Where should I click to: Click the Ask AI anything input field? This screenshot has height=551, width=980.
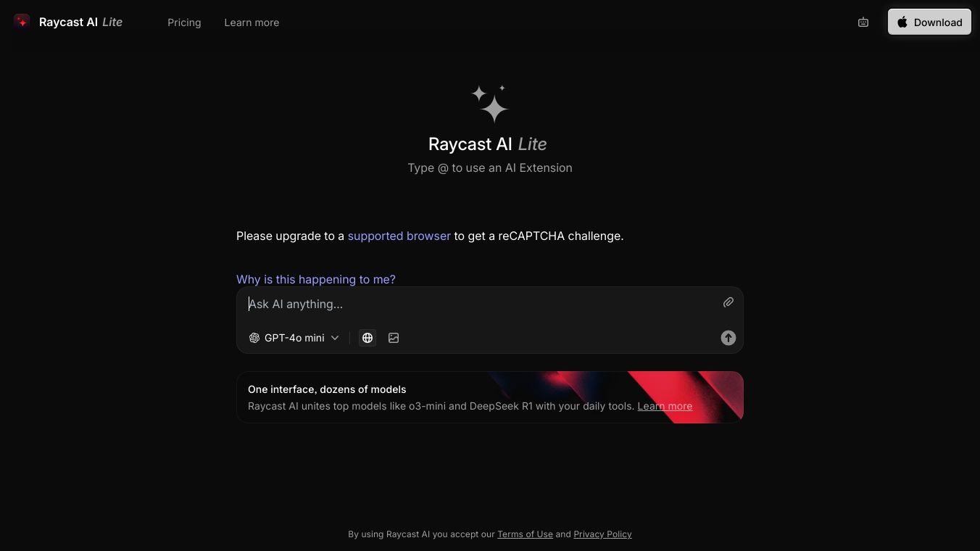coord(478,304)
